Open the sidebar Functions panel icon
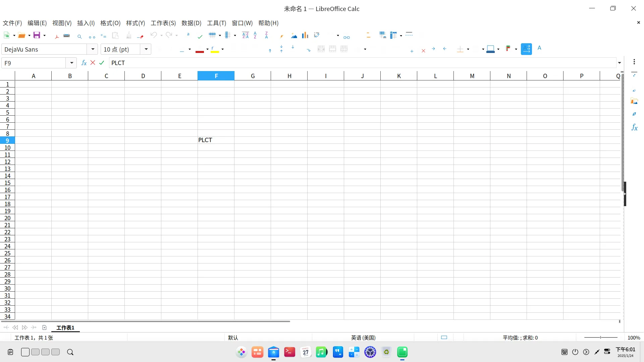The height and width of the screenshot is (362, 644). point(634,127)
